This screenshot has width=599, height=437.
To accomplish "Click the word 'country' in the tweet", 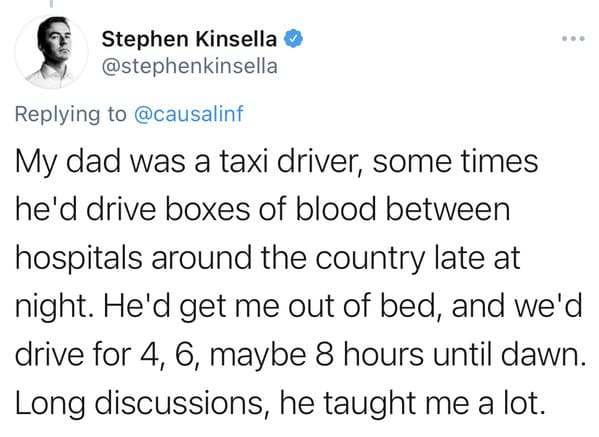I will (x=371, y=259).
